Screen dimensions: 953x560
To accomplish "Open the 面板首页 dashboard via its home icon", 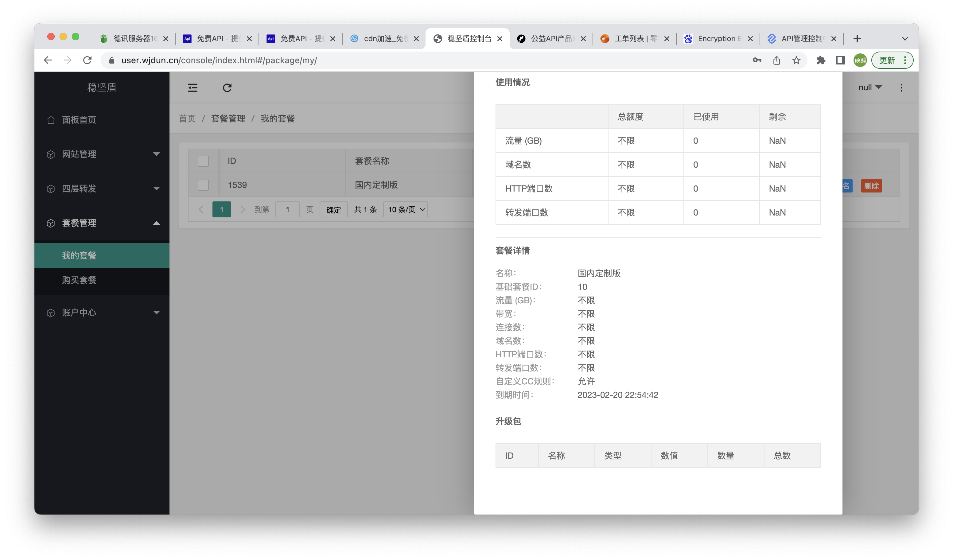I will [x=51, y=119].
